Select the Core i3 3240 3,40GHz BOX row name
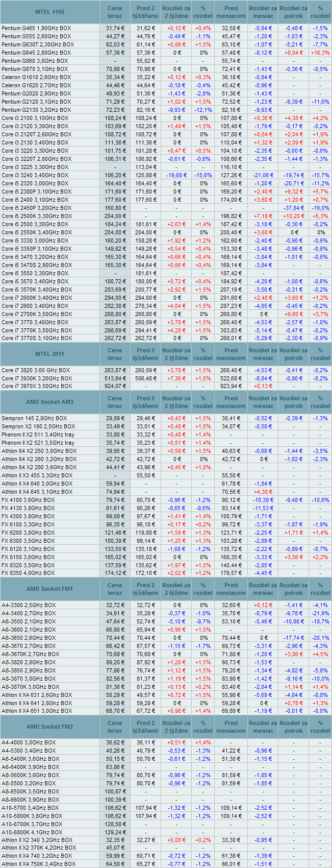 coord(35,175)
